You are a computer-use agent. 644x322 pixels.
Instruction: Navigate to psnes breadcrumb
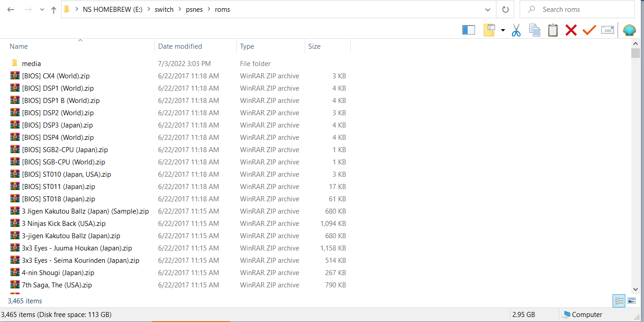(x=194, y=10)
